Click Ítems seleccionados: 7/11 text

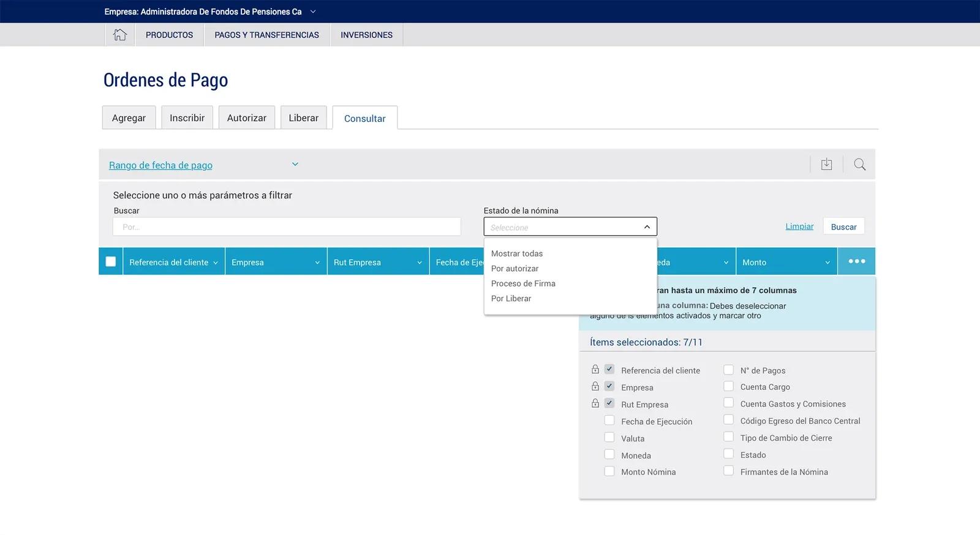(x=646, y=342)
